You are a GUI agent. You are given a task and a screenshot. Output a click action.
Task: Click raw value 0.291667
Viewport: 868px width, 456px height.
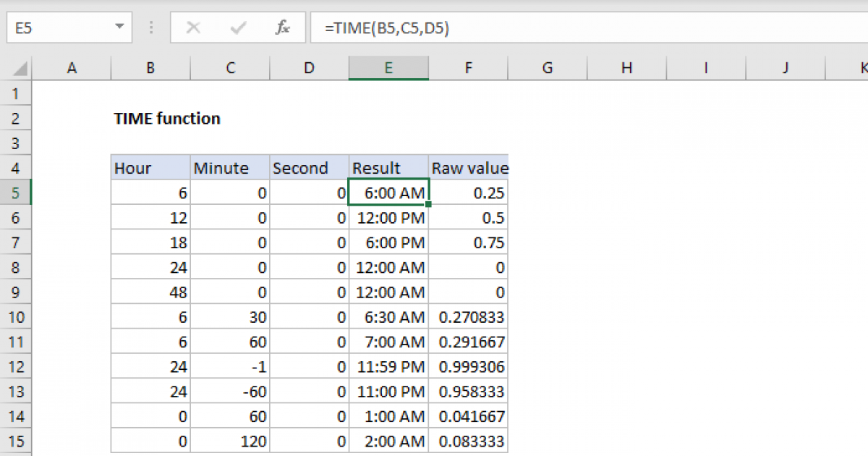click(468, 342)
